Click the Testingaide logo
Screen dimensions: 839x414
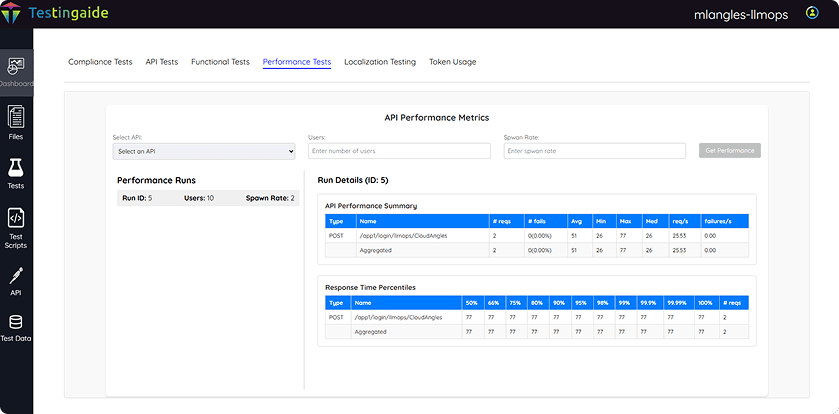(x=55, y=13)
